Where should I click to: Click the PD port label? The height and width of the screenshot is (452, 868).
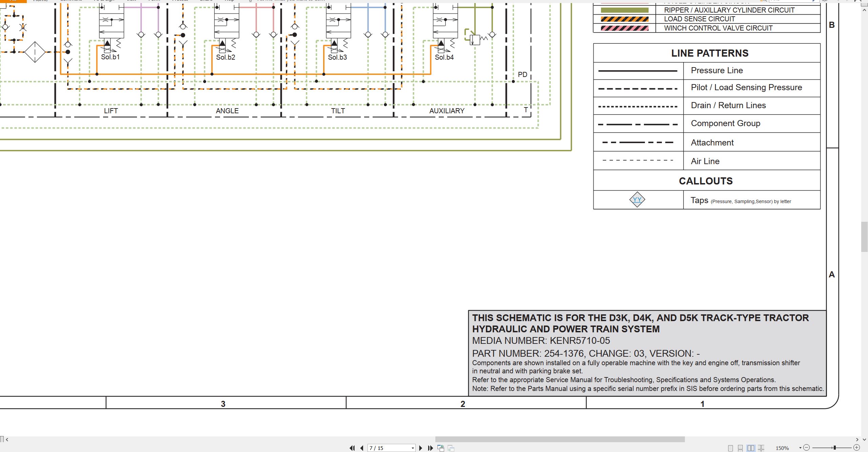pos(522,75)
